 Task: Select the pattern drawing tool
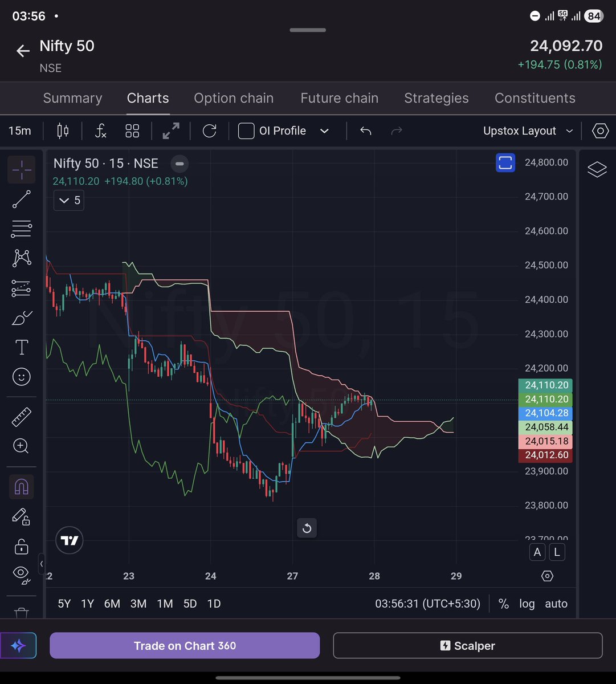22,258
